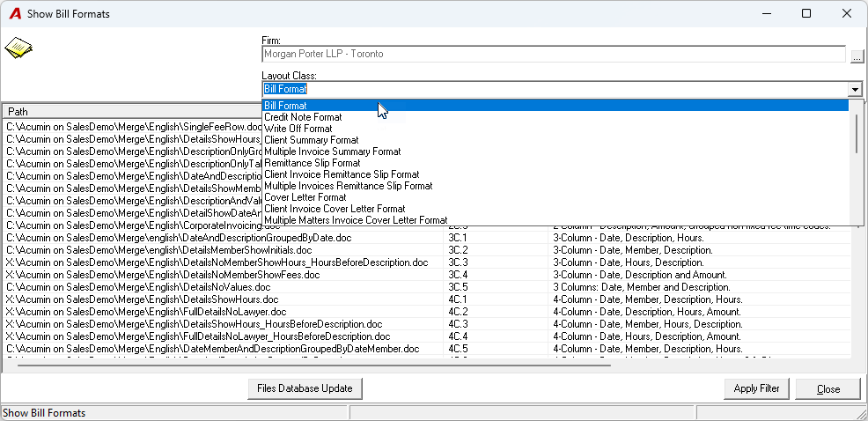Close the window with the X button
Viewport: 868px width, 421px height.
point(846,14)
